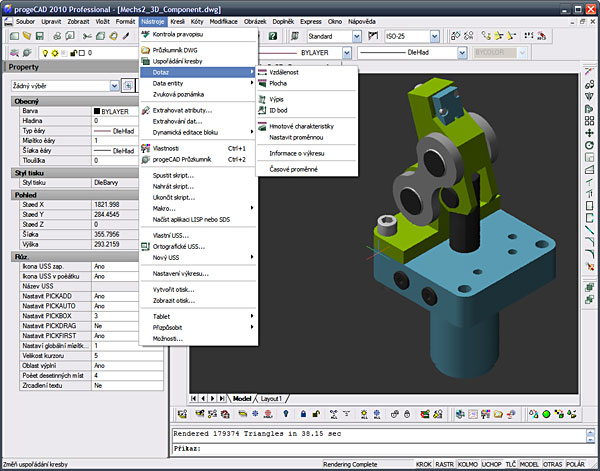Toggle layer on/off lightbulb in layer box
The image size is (600, 471).
click(46, 53)
